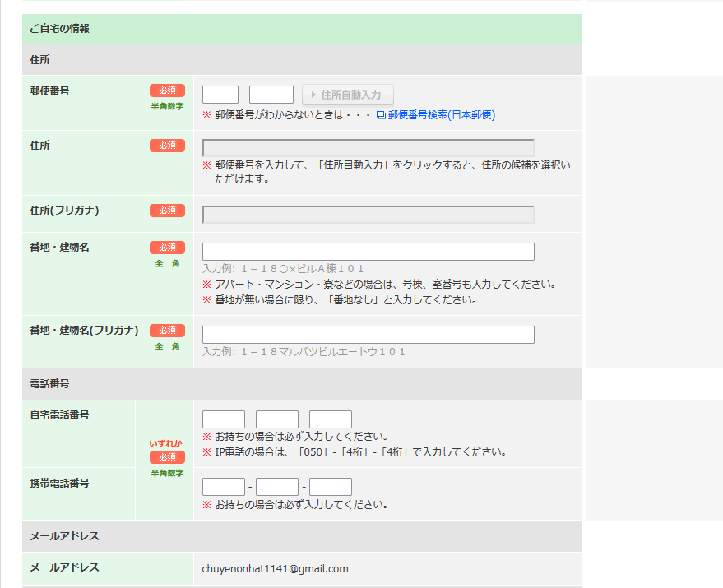Click the email address chuyenonhat1141@gmail.com
The width and height of the screenshot is (723, 588).
coord(275,568)
